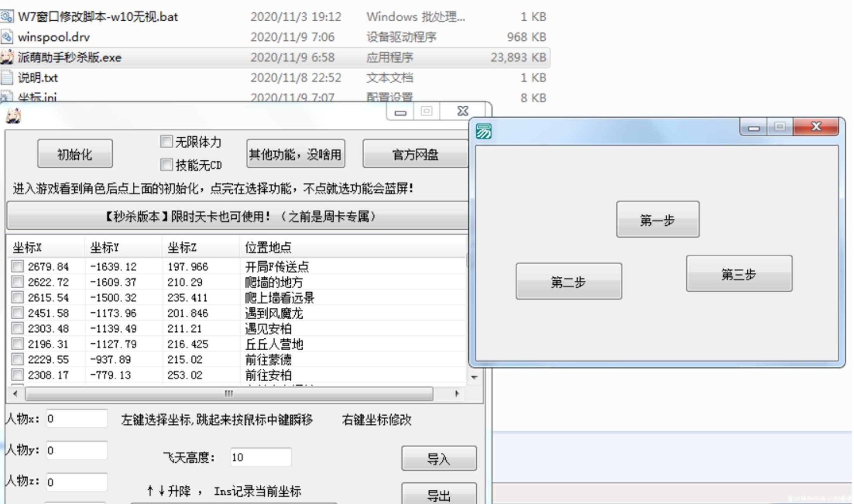
Task: Minimize the step window
Action: (753, 127)
